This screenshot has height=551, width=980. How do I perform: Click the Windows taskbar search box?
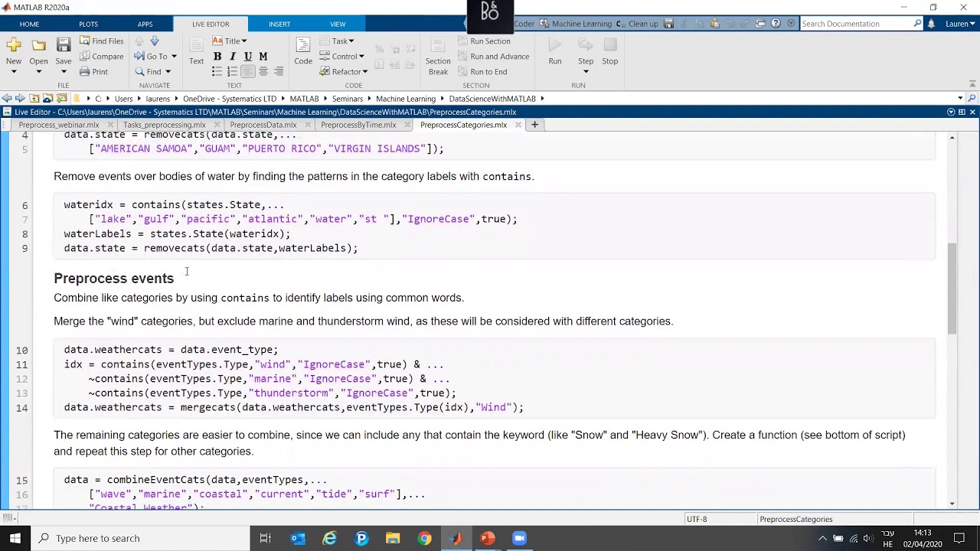click(141, 538)
